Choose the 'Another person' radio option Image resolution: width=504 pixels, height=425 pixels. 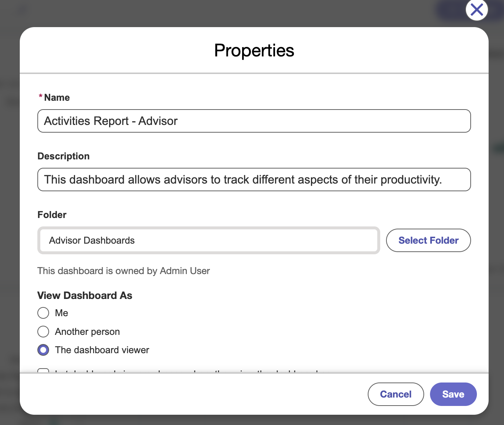[43, 332]
